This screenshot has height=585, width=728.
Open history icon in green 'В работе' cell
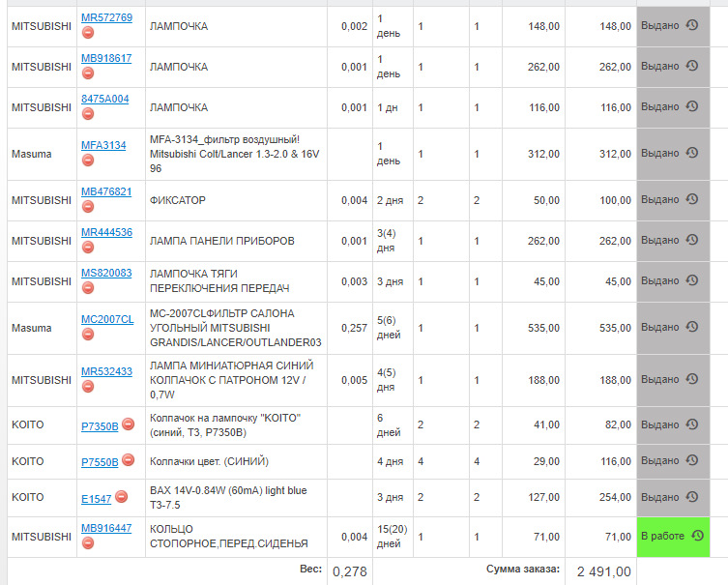coord(697,536)
